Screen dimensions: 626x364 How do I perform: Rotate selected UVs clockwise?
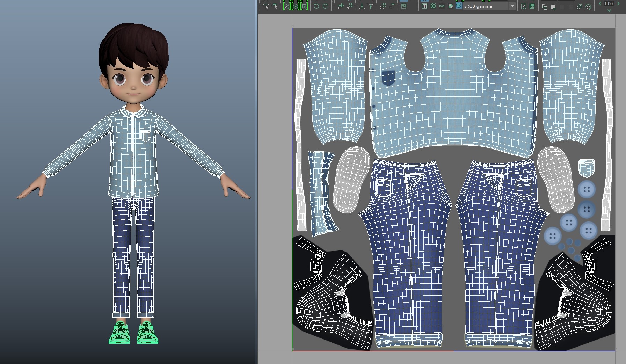point(325,7)
